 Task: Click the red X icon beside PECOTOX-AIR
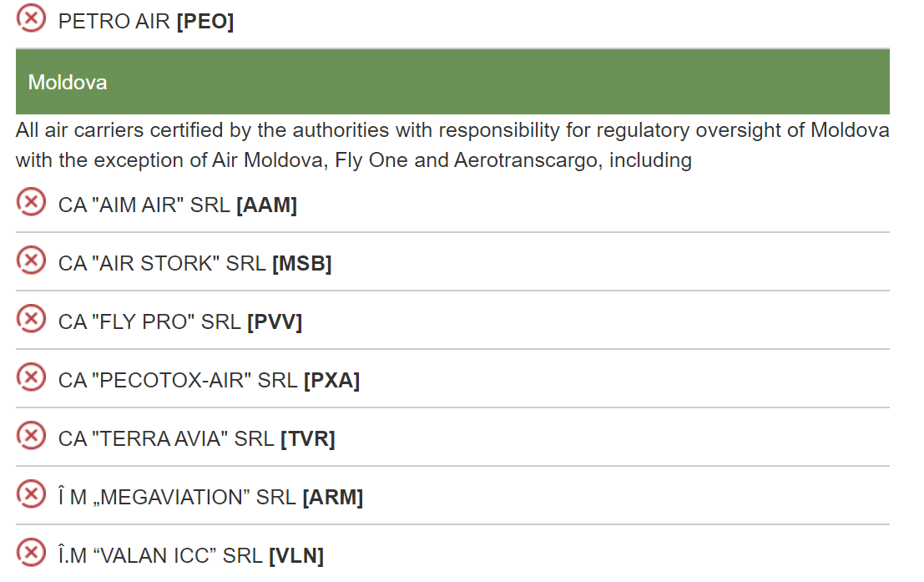[x=32, y=378]
